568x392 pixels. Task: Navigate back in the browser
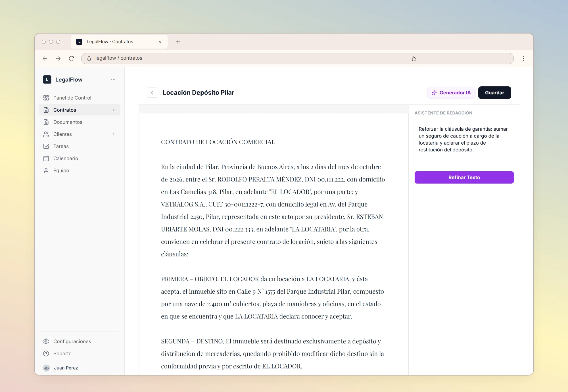coord(45,59)
